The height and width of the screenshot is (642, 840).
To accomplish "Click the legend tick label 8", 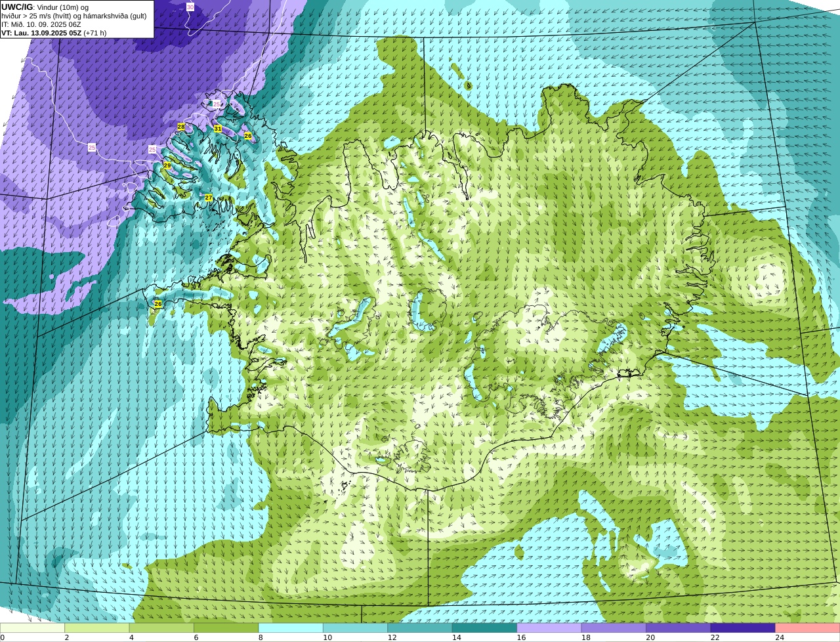I will pos(261,637).
